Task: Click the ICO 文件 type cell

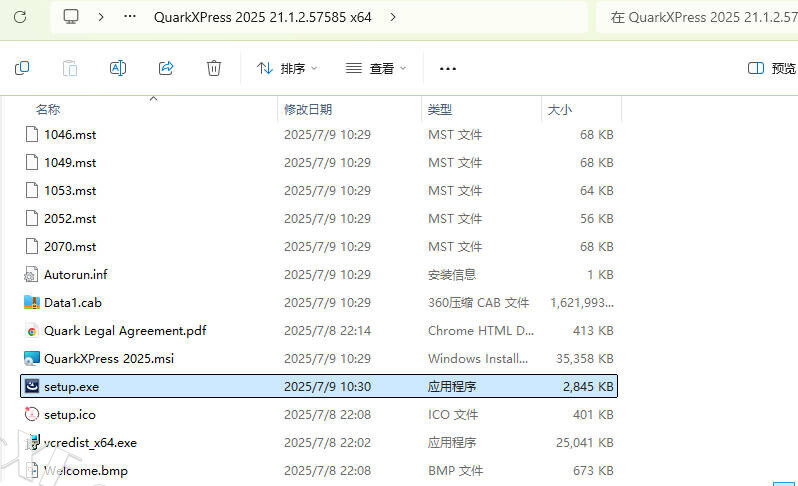Action: (x=453, y=415)
